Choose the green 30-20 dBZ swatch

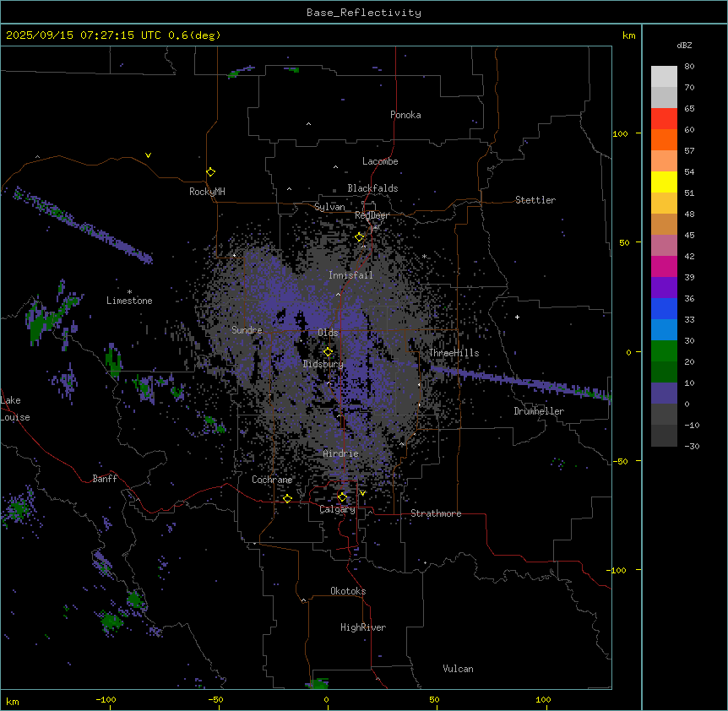664,351
